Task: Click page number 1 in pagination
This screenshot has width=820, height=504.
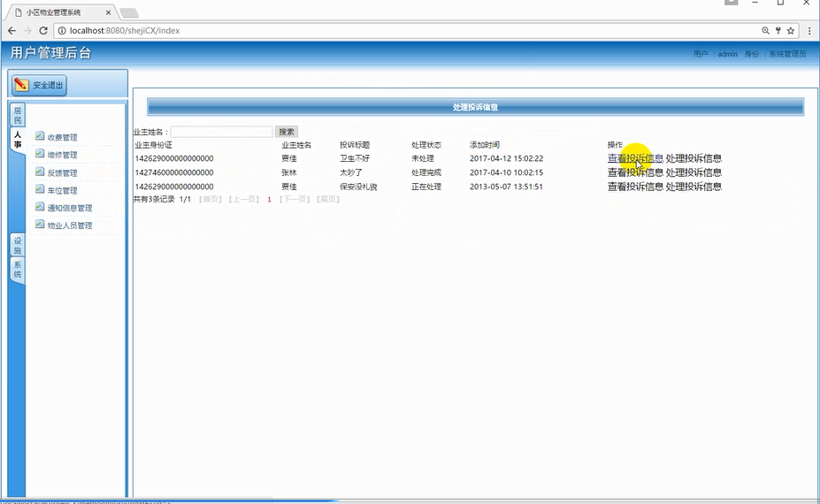Action: 269,199
